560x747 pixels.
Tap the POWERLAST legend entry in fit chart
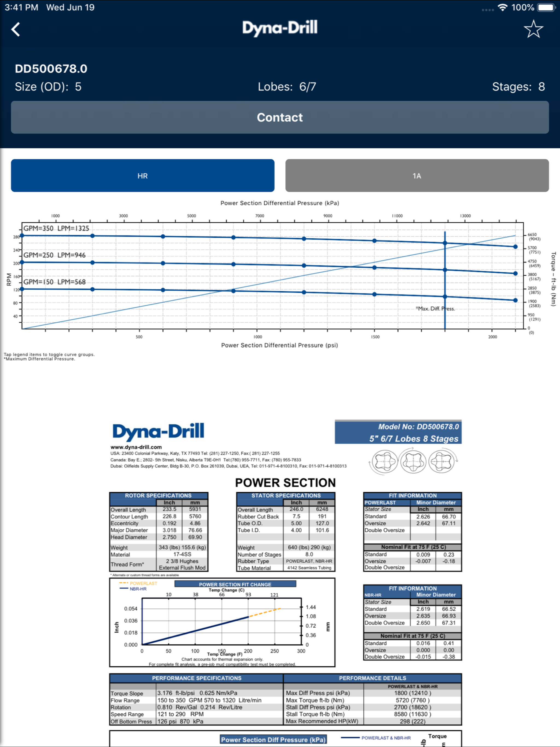pyautogui.click(x=138, y=583)
